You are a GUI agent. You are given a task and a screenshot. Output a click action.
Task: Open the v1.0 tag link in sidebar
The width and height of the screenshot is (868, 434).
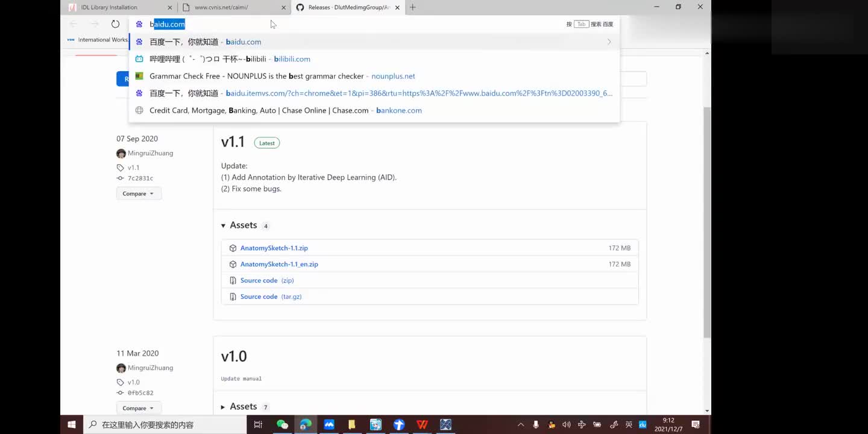click(133, 382)
